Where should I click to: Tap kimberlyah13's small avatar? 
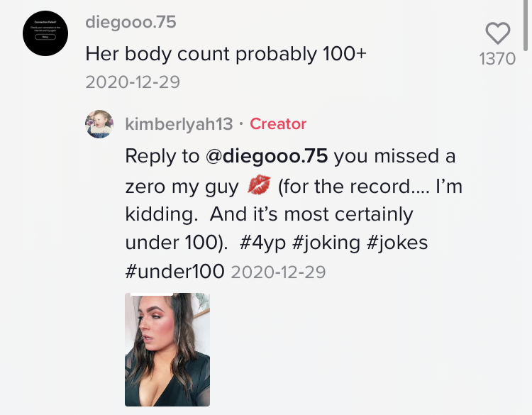click(100, 124)
